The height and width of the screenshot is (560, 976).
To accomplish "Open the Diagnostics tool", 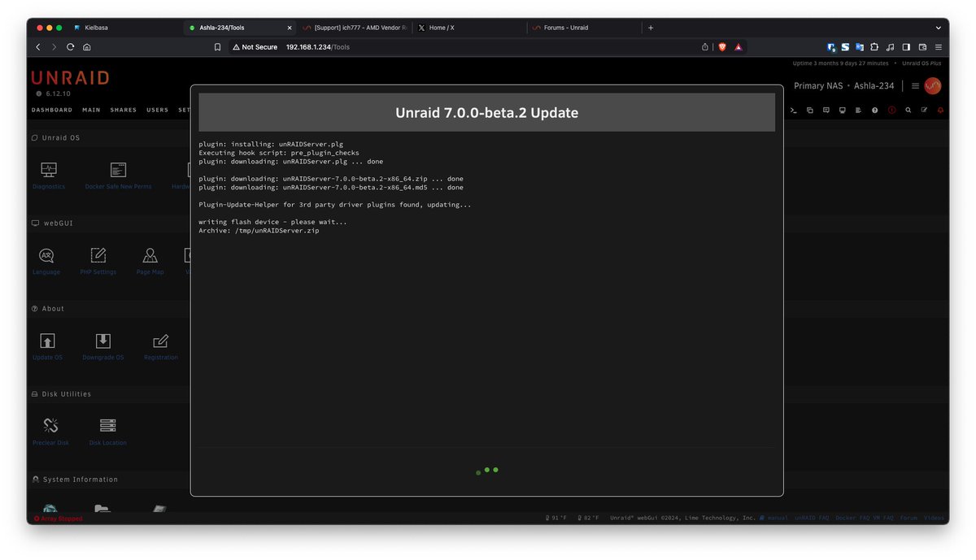I will [49, 173].
